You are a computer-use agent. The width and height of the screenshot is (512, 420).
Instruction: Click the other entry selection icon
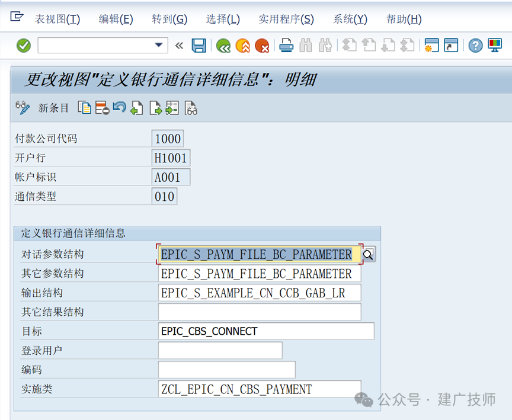pos(172,108)
